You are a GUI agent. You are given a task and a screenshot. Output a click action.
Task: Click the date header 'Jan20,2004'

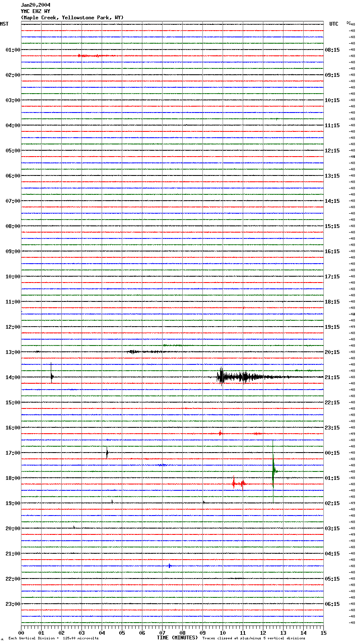[35, 5]
